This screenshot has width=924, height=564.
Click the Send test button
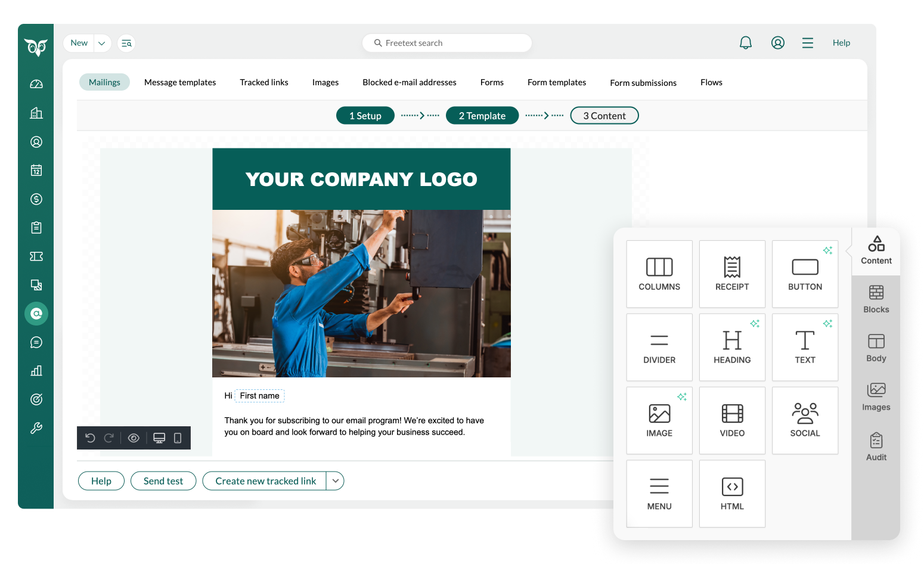163,481
